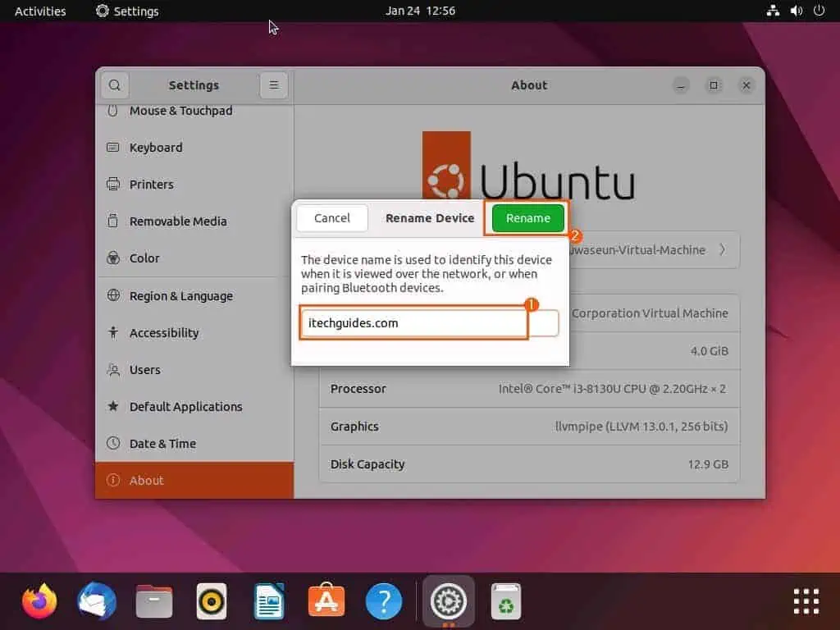
Task: Click the green Rename button
Action: click(527, 218)
